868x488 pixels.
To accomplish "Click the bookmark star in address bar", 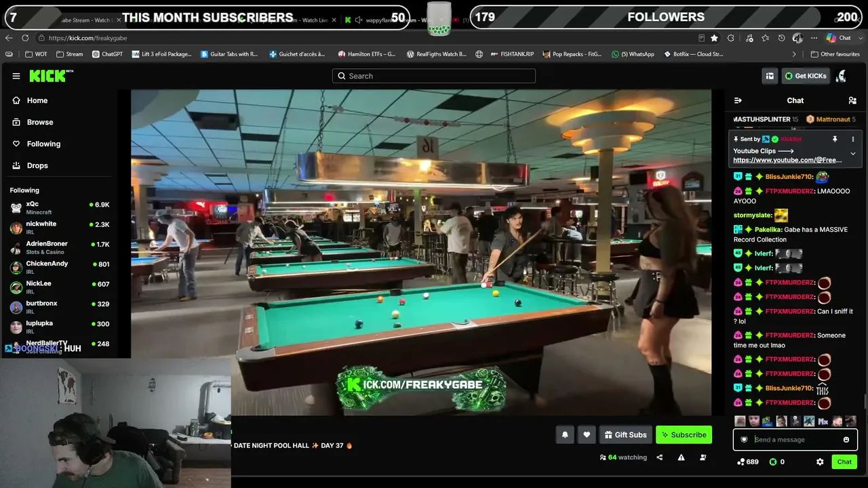I will (x=714, y=38).
